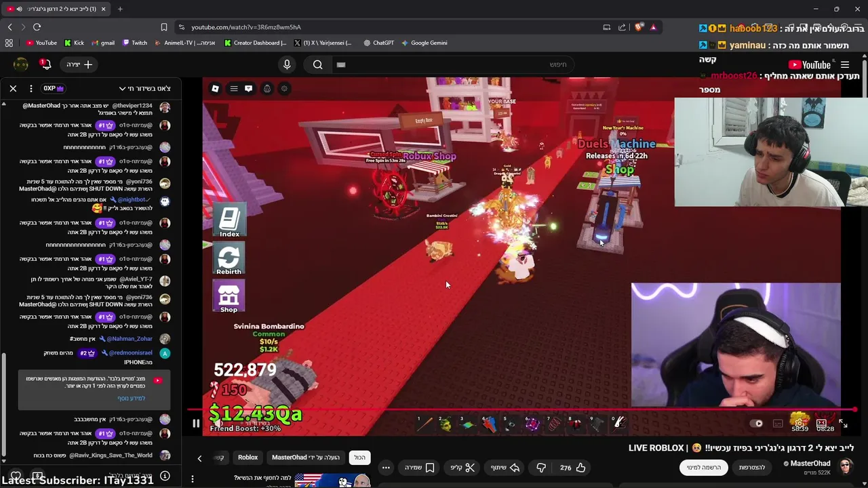Go to YouTube home via logo
868x488 pixels.
click(x=810, y=65)
